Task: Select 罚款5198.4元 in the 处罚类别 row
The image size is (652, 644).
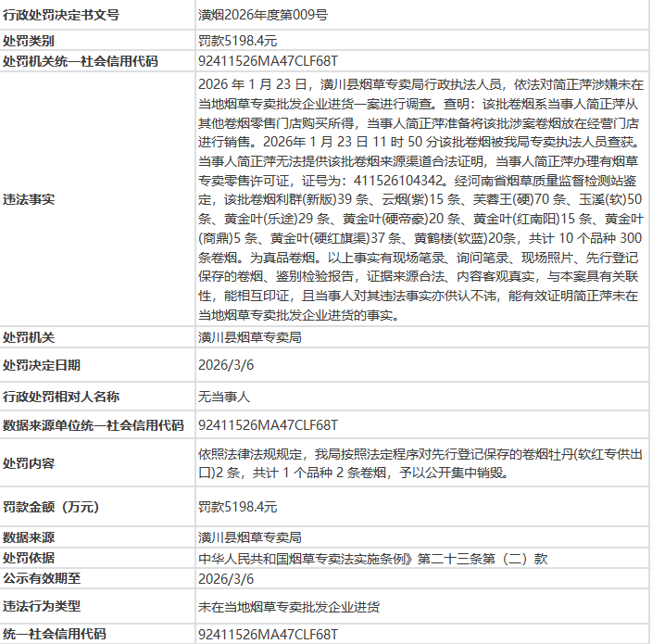Action: [237, 41]
